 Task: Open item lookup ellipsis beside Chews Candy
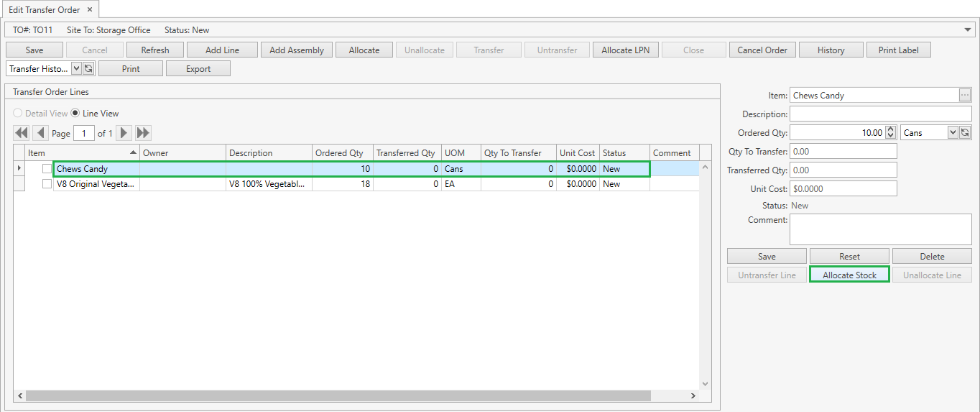click(964, 96)
